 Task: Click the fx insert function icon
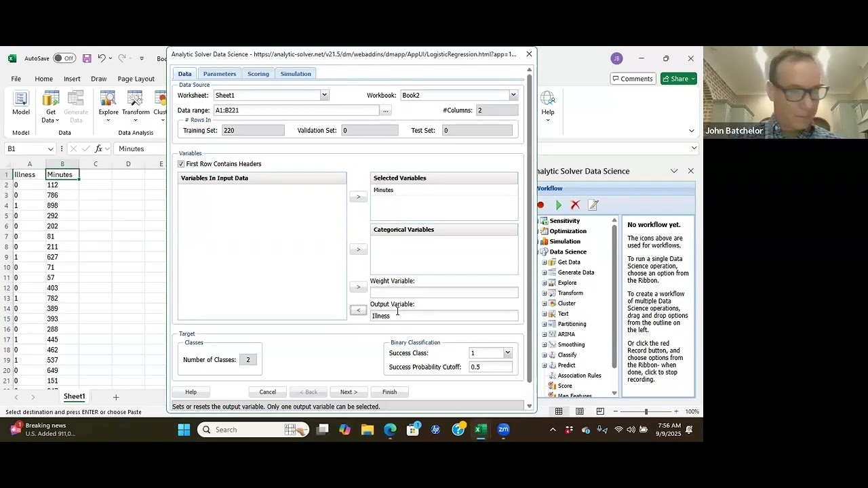[99, 148]
